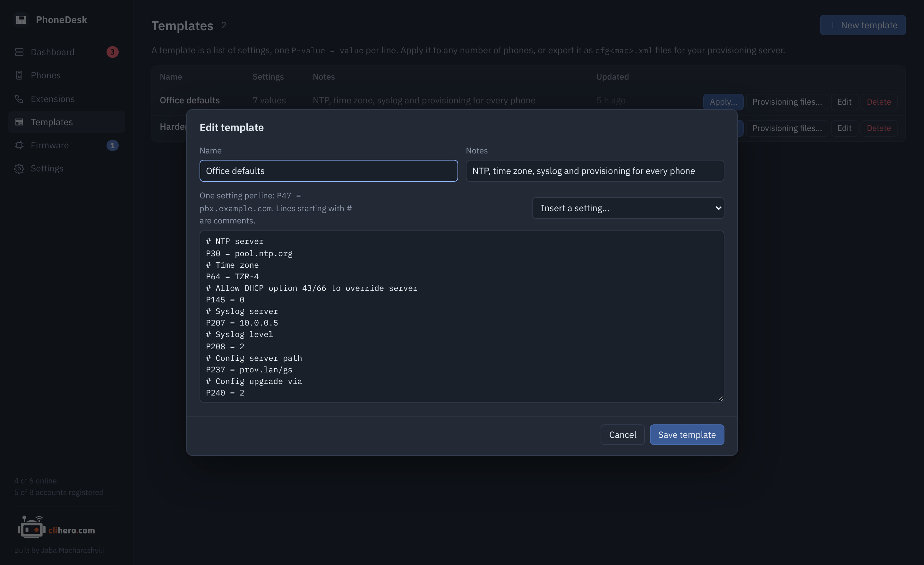Click the line 'P64 = TZR-4'

tap(232, 276)
